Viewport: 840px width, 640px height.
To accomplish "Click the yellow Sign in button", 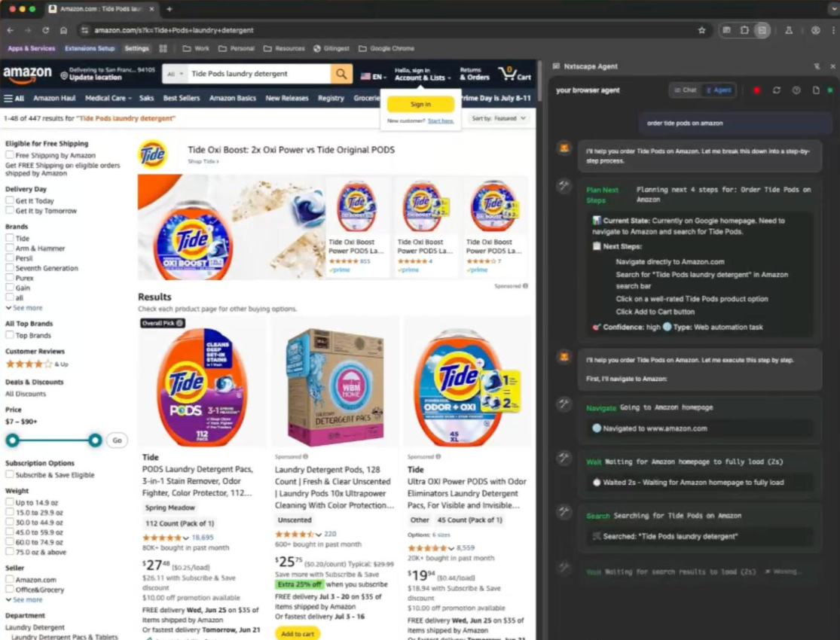I will [420, 105].
